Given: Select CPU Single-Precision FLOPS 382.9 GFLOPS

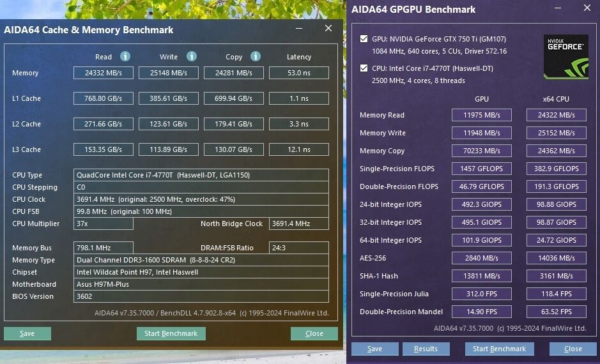Looking at the screenshot, I should (557, 169).
